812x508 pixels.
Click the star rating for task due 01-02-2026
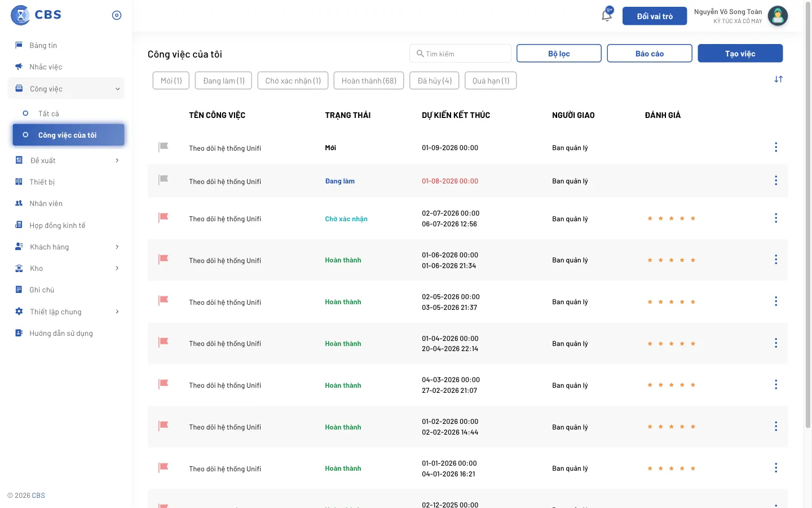(x=671, y=427)
